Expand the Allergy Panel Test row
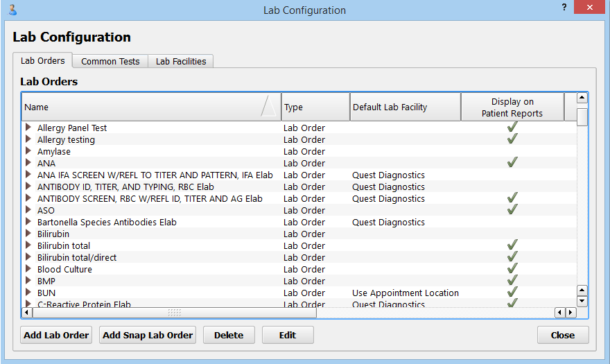Viewport: 610px width, 364px height. point(28,127)
